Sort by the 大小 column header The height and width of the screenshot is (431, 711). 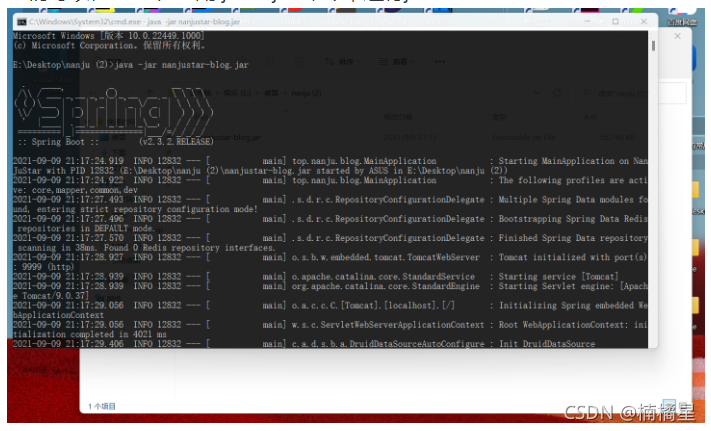coord(589,117)
